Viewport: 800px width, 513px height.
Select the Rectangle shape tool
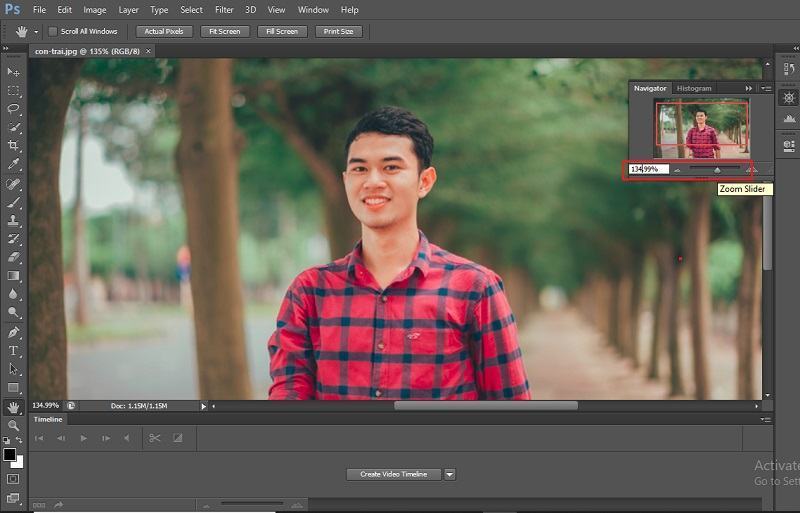tap(13, 387)
